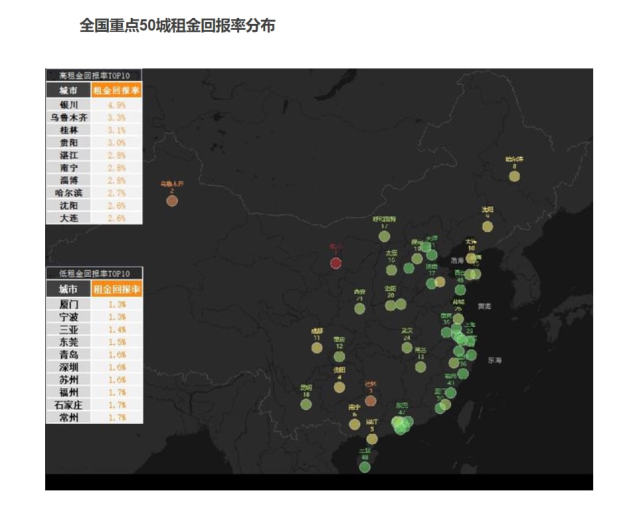Click the title 全国重点50城租金回报率分布

(x=177, y=25)
